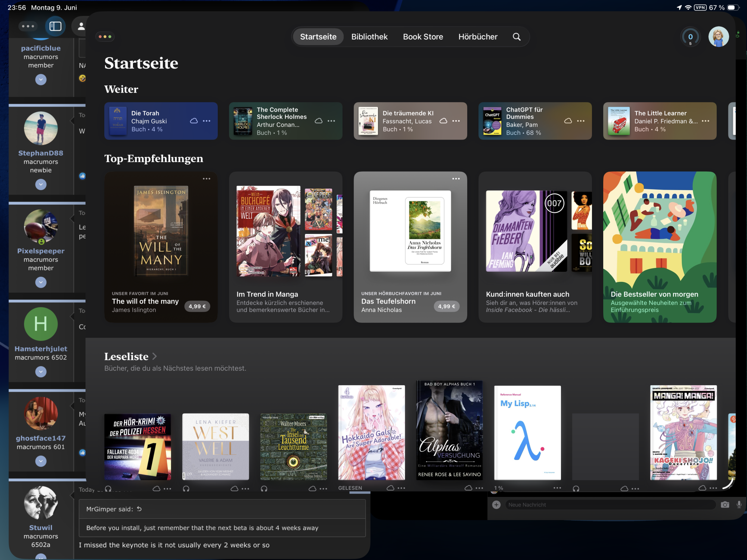This screenshot has width=747, height=560.
Task: Open the search magnifier in Books
Action: tap(517, 37)
